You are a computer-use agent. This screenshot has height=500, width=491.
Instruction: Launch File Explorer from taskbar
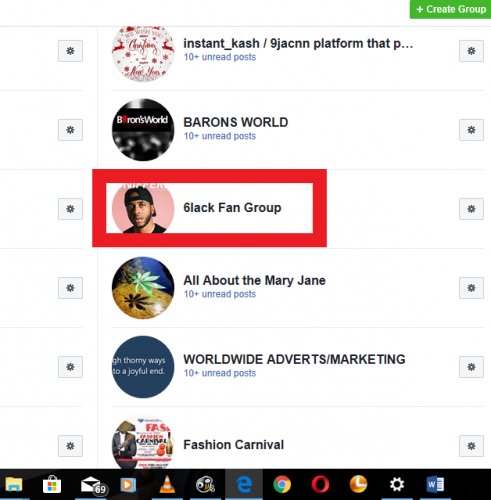click(14, 484)
